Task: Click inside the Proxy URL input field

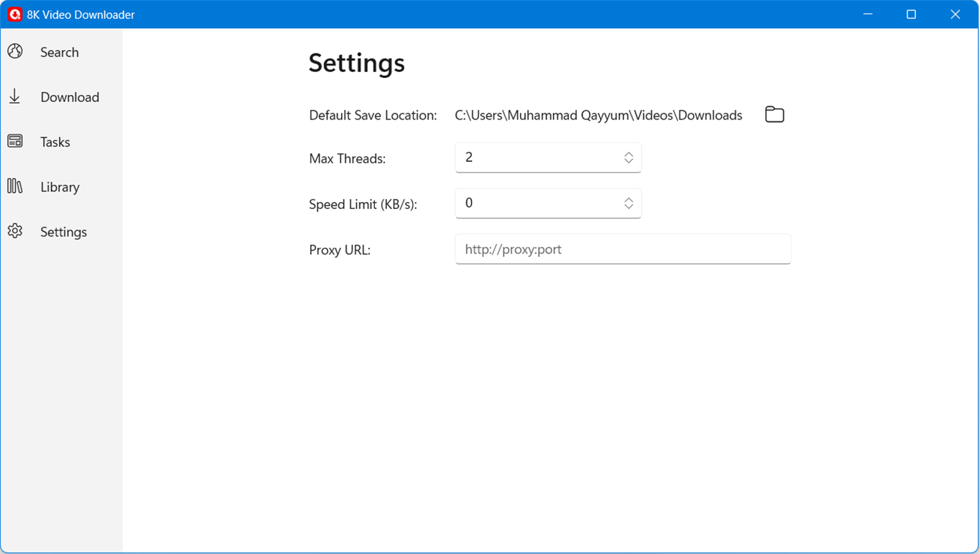Action: [x=623, y=249]
